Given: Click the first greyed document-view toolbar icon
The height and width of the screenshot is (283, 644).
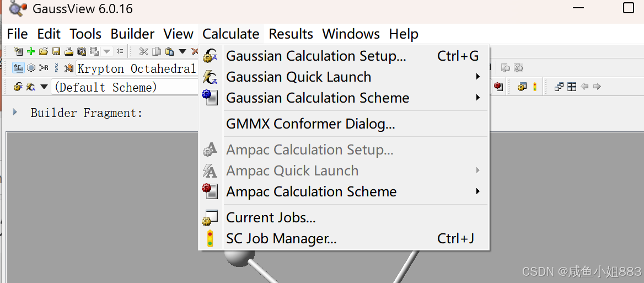Looking at the screenshot, I should point(506,68).
